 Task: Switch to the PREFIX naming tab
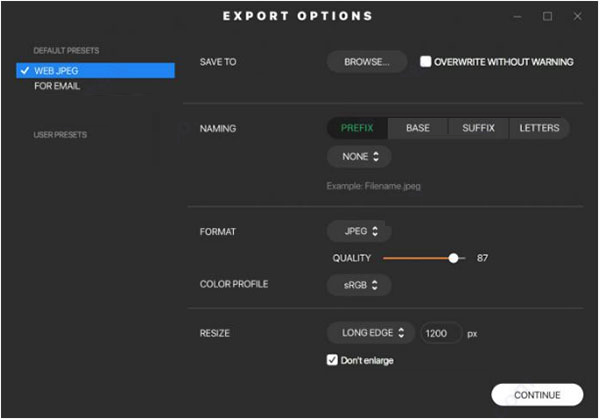tap(357, 128)
